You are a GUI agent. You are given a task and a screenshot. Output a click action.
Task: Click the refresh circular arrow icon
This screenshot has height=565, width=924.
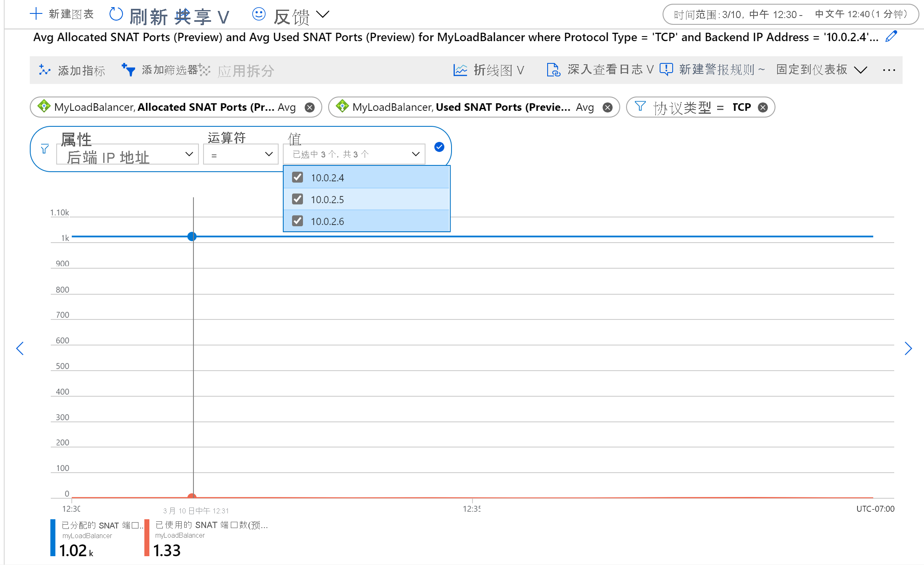point(116,14)
